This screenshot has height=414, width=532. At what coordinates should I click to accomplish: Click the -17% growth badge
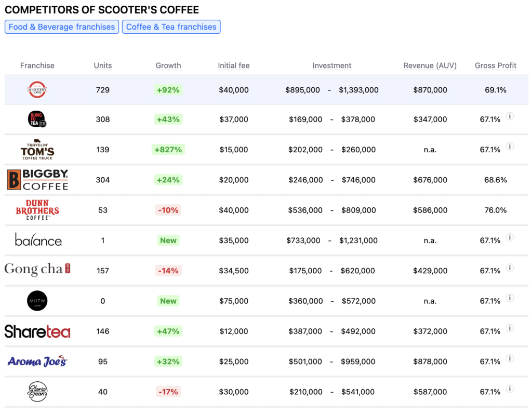click(168, 392)
